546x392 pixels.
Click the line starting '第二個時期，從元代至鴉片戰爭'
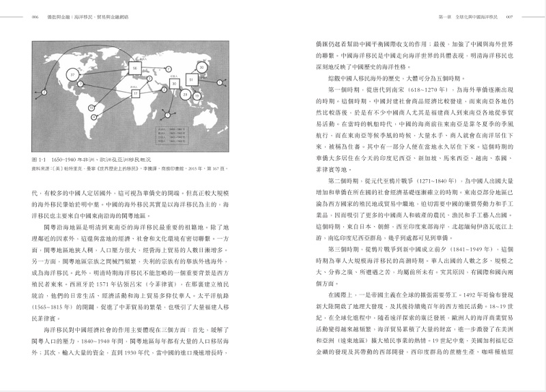420,181
